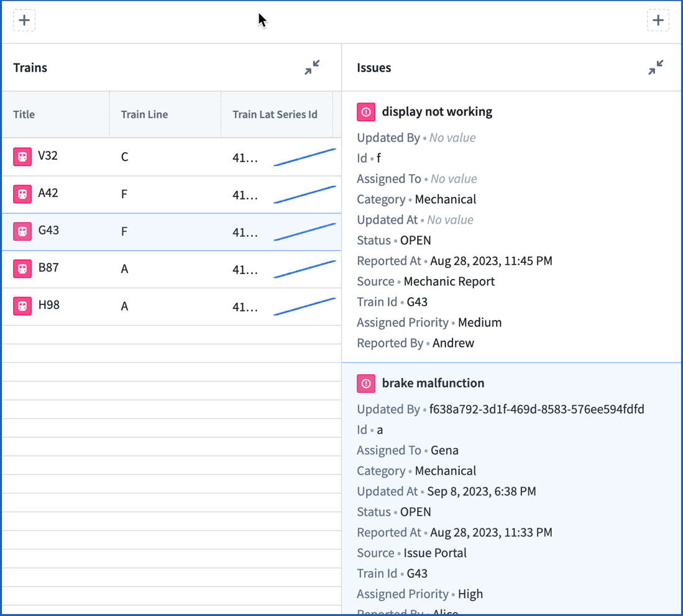Click Id a in brake malfunction issue
The width and height of the screenshot is (683, 616).
tap(380, 430)
